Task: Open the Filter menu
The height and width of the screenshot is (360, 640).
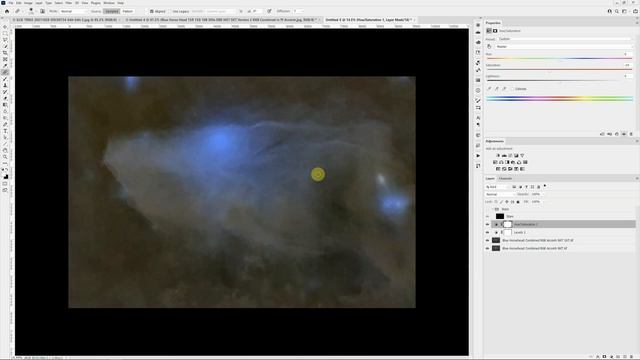Action: [x=69, y=3]
